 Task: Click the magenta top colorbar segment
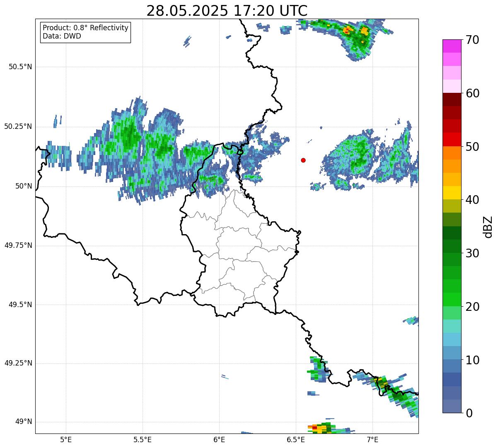click(452, 46)
